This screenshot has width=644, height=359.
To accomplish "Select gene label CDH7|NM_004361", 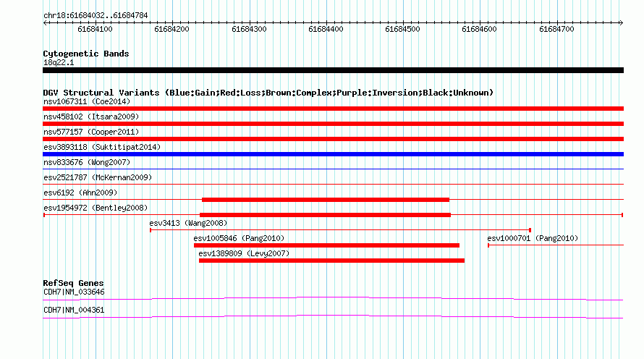I will click(74, 310).
